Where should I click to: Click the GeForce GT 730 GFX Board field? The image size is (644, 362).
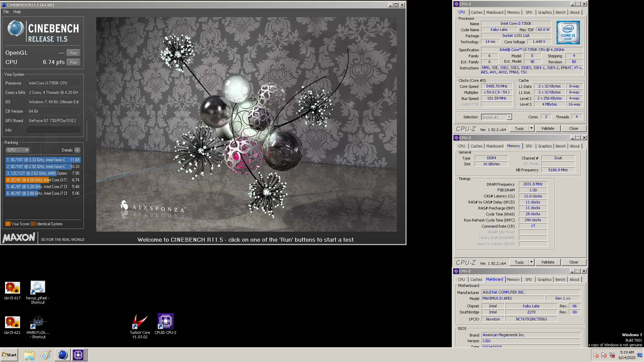click(54, 121)
